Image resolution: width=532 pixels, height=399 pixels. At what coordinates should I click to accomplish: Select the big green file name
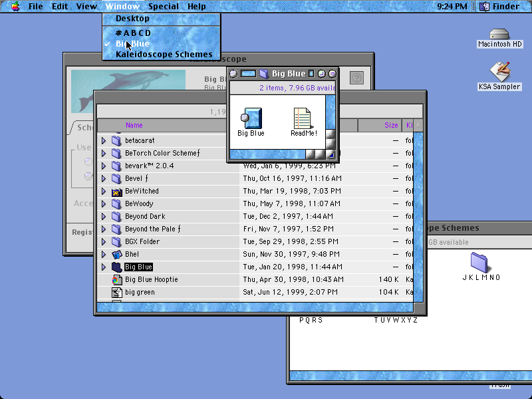(140, 292)
